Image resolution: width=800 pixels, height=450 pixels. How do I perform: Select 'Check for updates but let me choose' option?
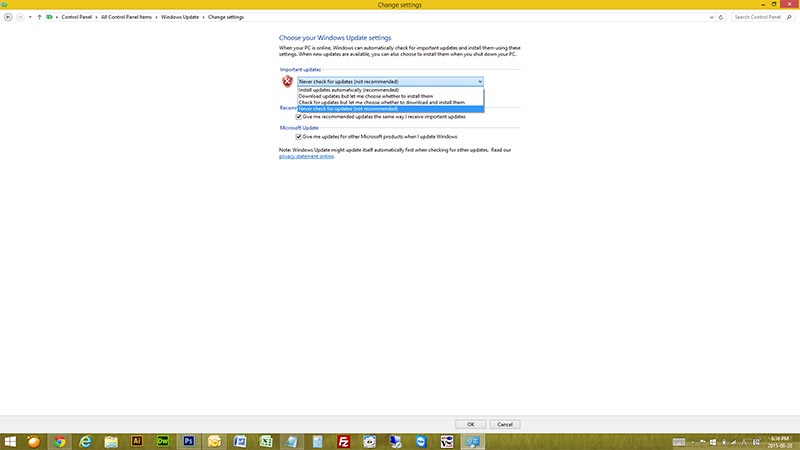pyautogui.click(x=390, y=102)
